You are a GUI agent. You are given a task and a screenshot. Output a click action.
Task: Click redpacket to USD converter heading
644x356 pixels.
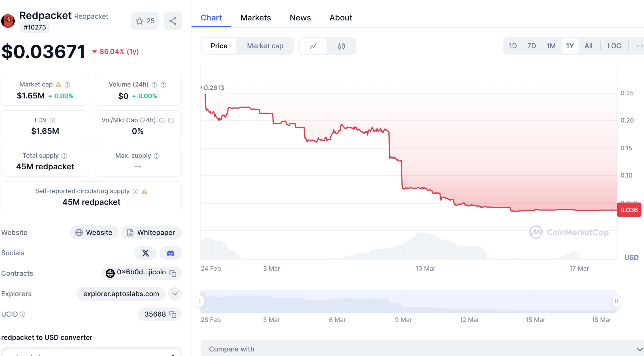pyautogui.click(x=47, y=337)
